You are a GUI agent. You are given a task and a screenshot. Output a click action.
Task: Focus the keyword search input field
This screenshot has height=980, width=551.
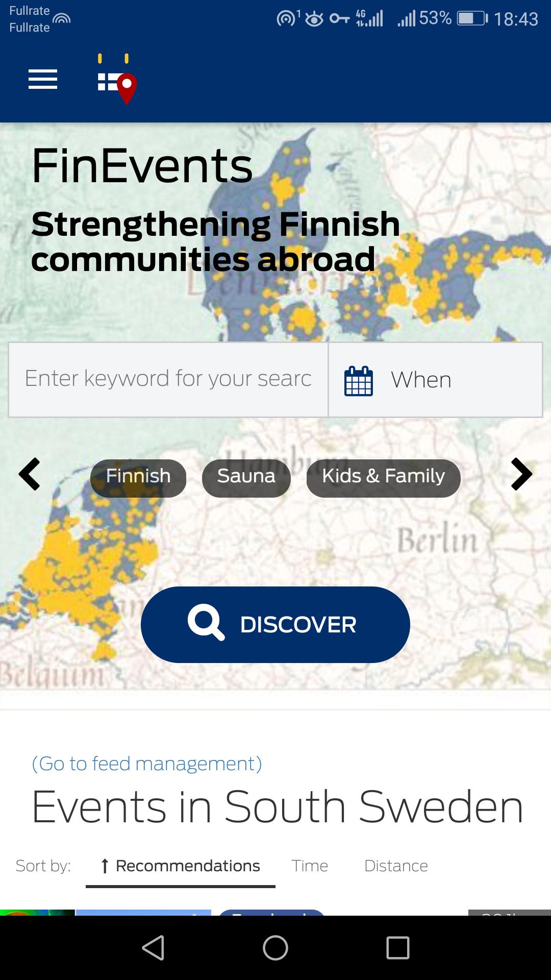click(168, 379)
